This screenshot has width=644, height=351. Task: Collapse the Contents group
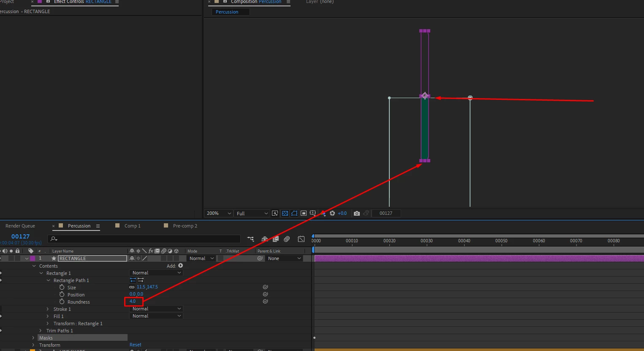point(34,266)
